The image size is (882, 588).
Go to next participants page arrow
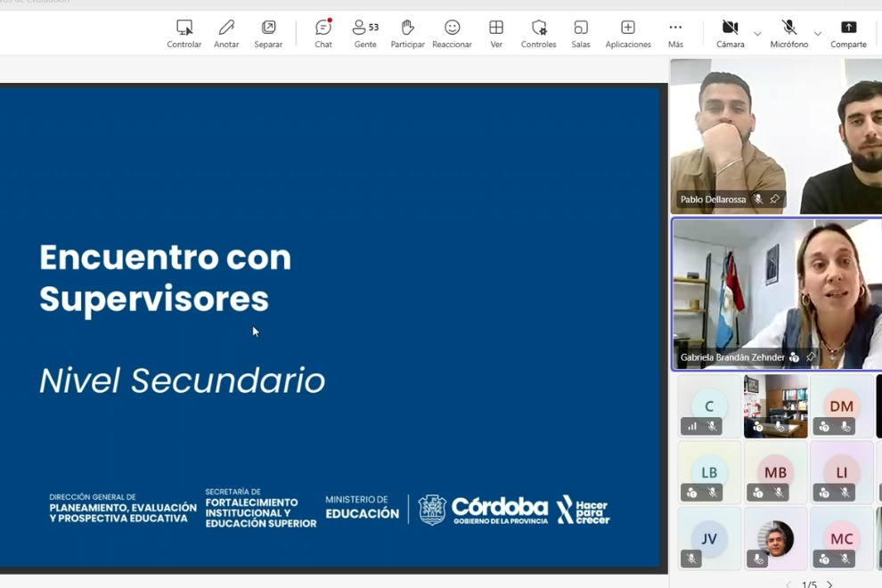[829, 584]
